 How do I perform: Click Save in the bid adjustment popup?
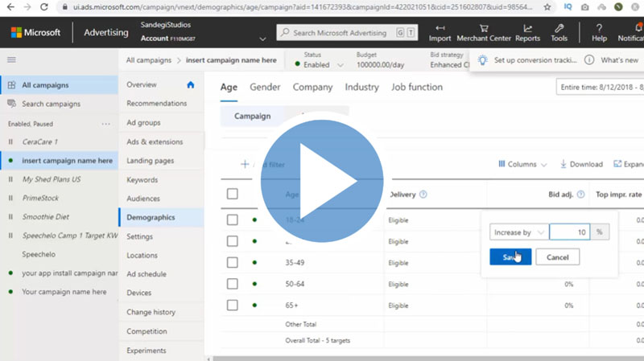510,256
